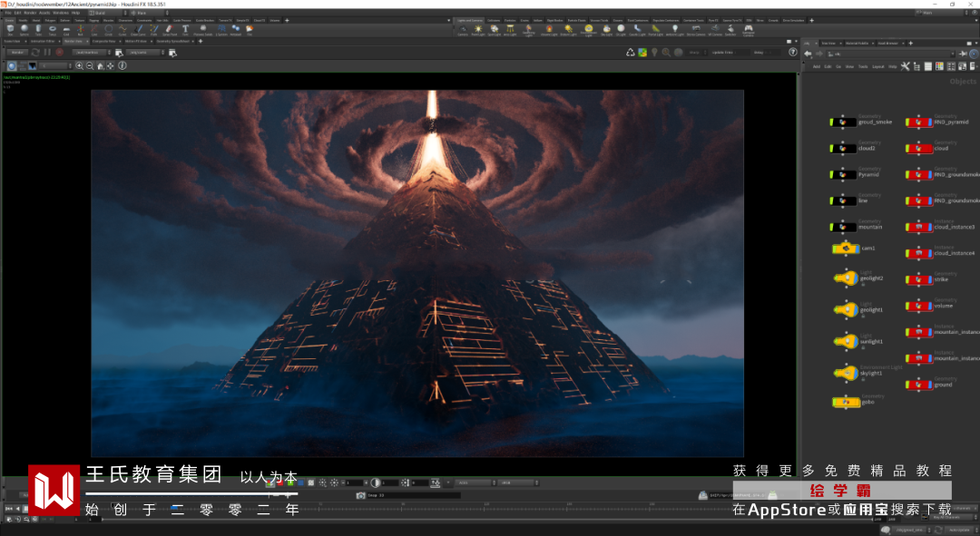Add a Sky Light from the shelf

point(606,30)
